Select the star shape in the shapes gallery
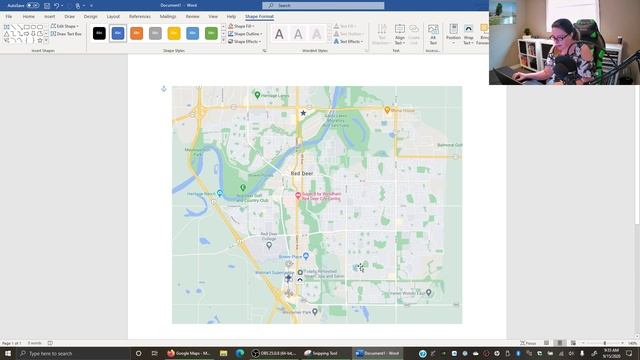Viewport: 640px width, 360px height. [x=40, y=40]
